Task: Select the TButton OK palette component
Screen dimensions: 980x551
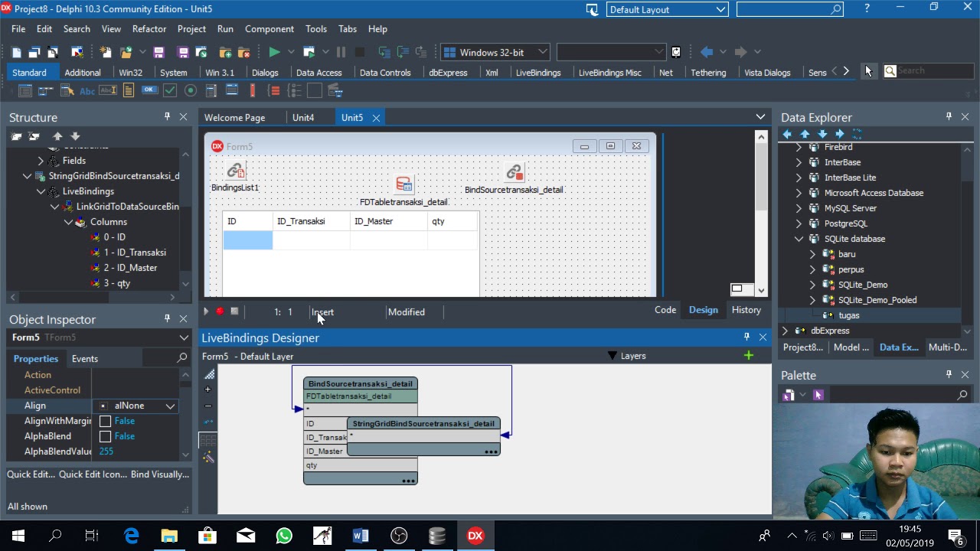Action: coord(149,90)
